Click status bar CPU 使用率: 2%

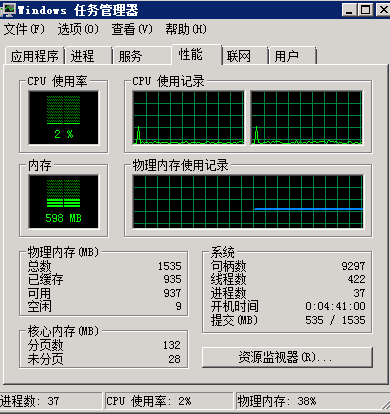click(169, 401)
